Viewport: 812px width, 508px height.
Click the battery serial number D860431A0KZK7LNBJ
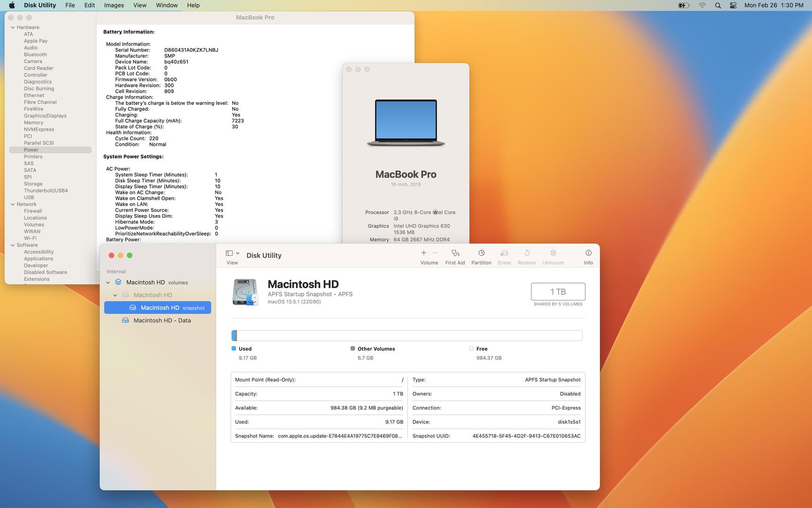click(x=191, y=50)
